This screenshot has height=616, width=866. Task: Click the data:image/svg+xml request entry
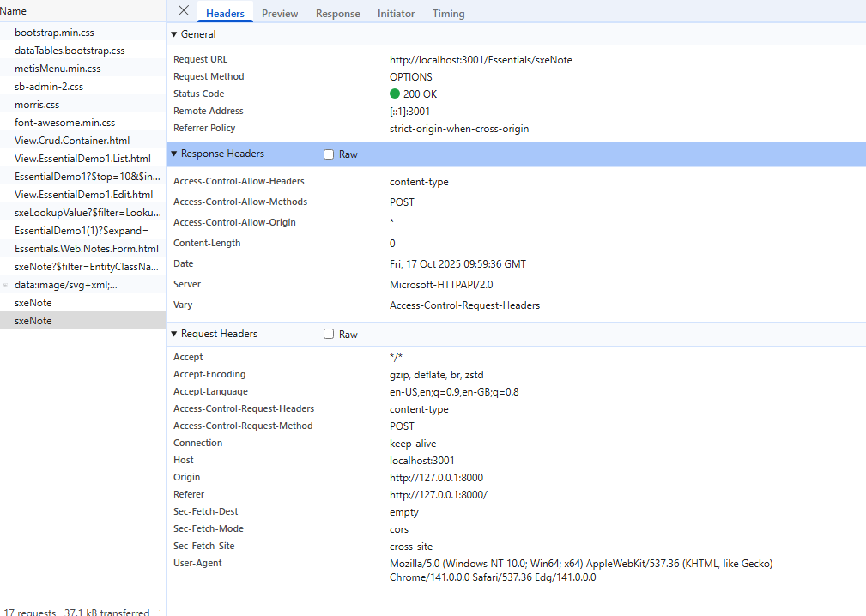pos(66,285)
